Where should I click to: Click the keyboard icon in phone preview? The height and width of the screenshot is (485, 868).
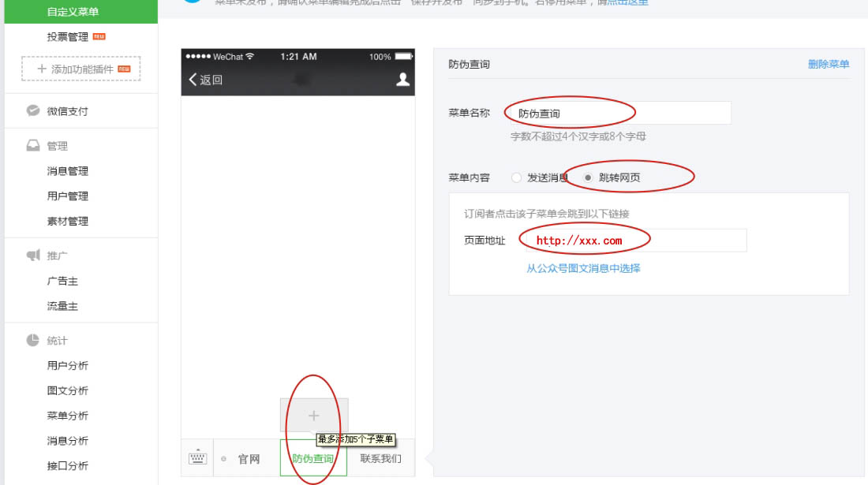click(197, 458)
